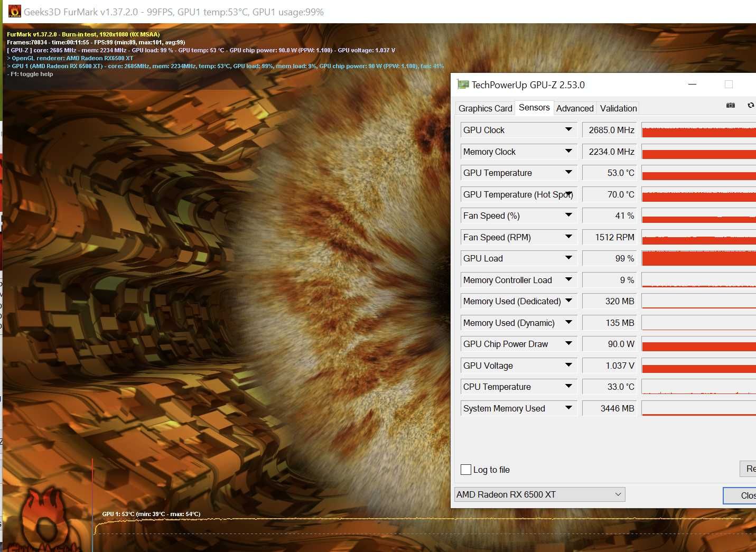Click the GPU Load history graph

698,258
